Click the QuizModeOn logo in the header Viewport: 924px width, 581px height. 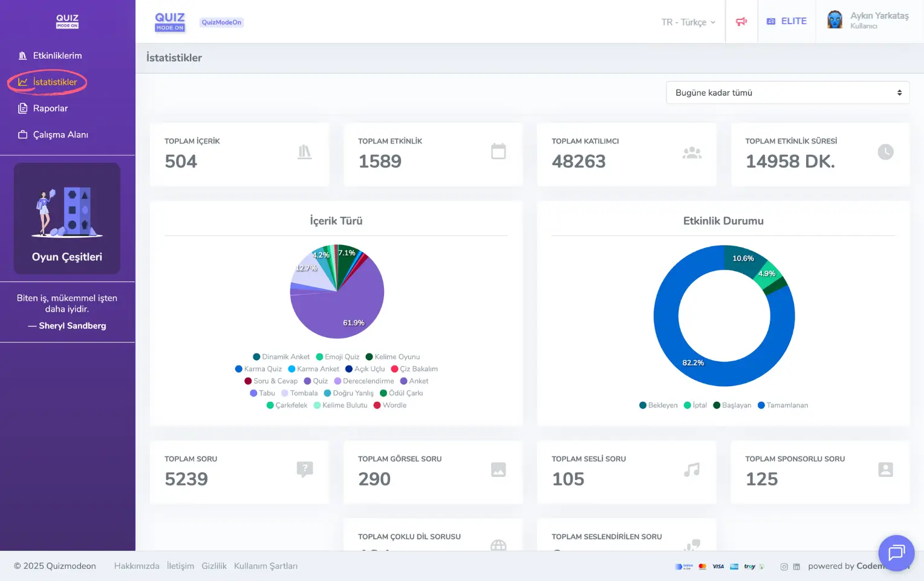point(169,21)
